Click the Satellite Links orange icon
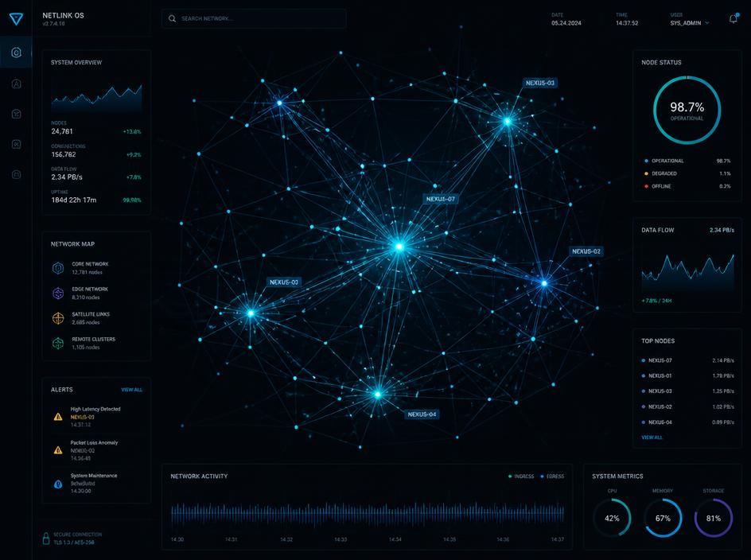 point(58,318)
